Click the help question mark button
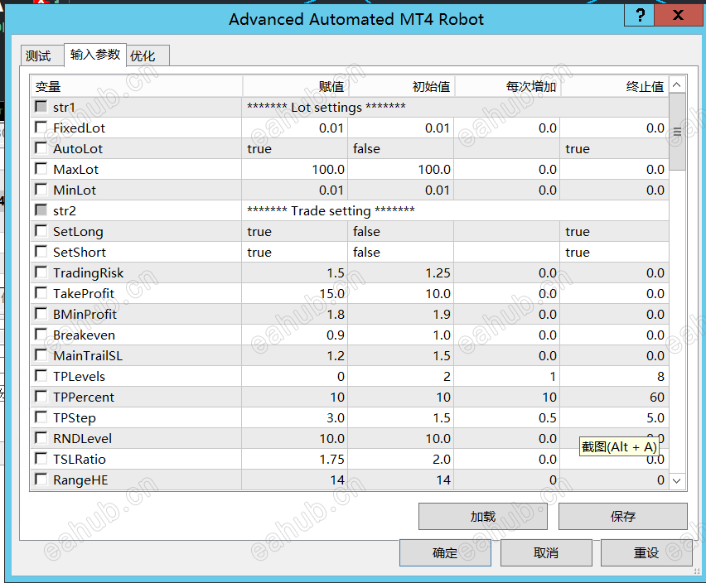 pyautogui.click(x=640, y=16)
